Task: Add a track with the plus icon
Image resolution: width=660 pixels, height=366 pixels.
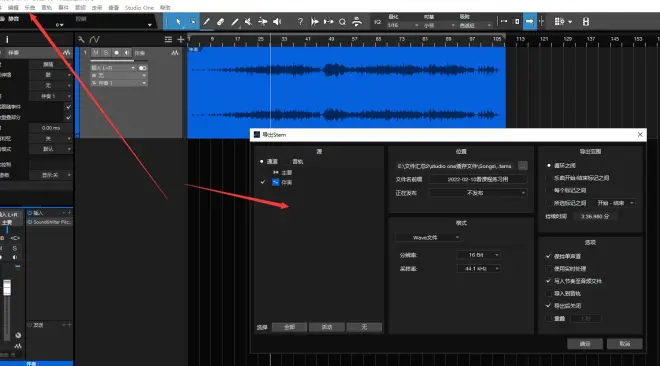Action: coord(181,40)
